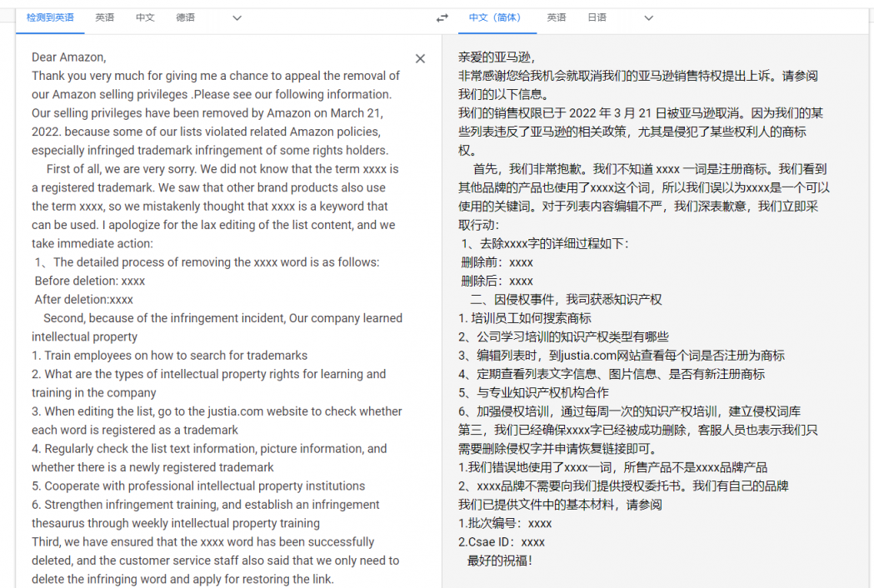This screenshot has width=874, height=588.
Task: Select the 检测到英语 detect-language tab
Action: 50,16
